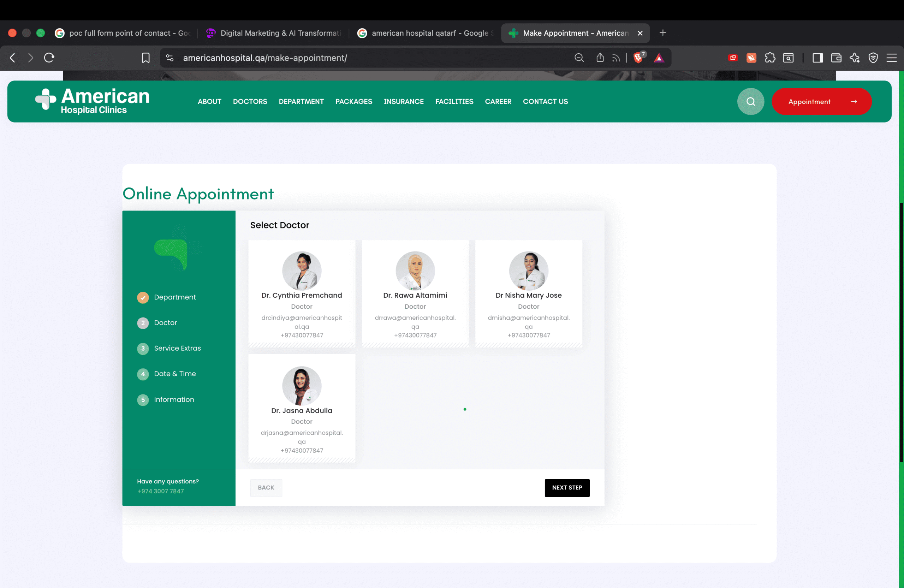Go to the Information step
Screen dimensions: 904x588
tap(166, 400)
